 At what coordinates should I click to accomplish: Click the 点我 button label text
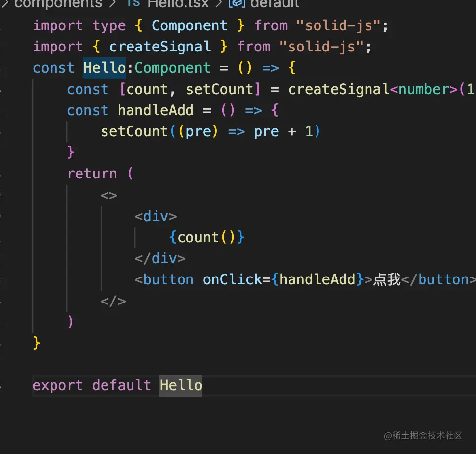(x=387, y=279)
